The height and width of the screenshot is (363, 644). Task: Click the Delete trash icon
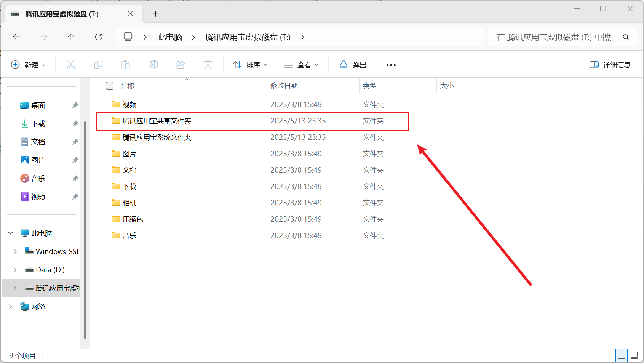pyautogui.click(x=208, y=65)
